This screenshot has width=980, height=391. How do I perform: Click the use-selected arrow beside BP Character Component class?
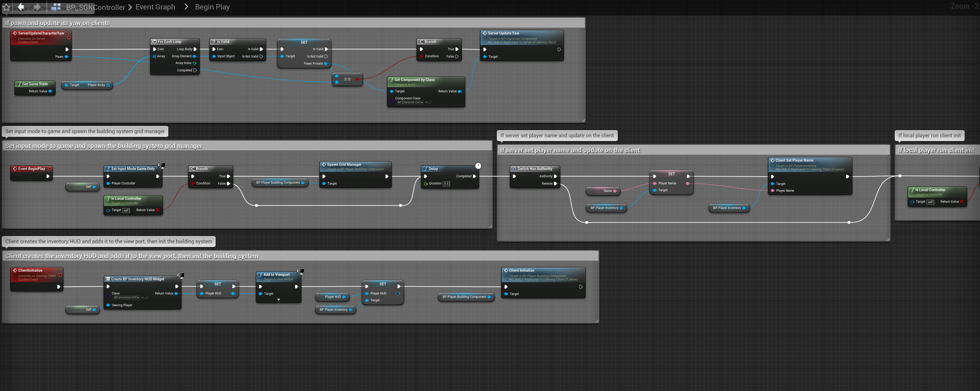tap(426, 103)
